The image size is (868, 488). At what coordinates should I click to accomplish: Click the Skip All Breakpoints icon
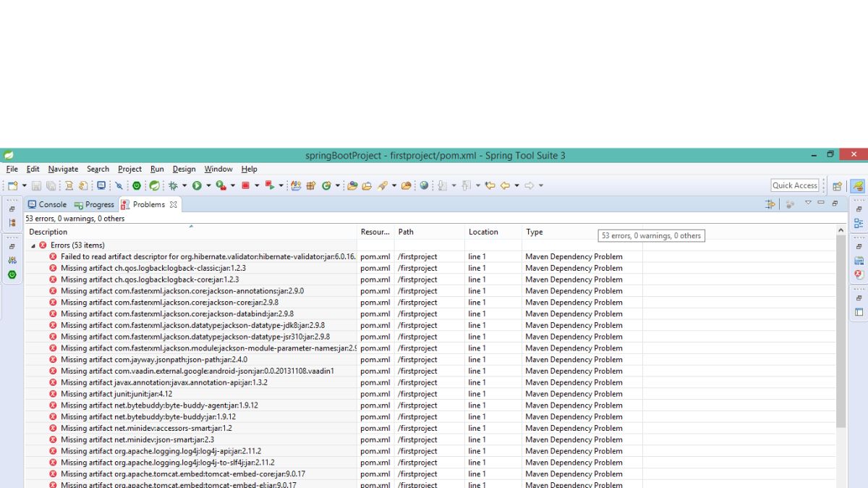[119, 186]
